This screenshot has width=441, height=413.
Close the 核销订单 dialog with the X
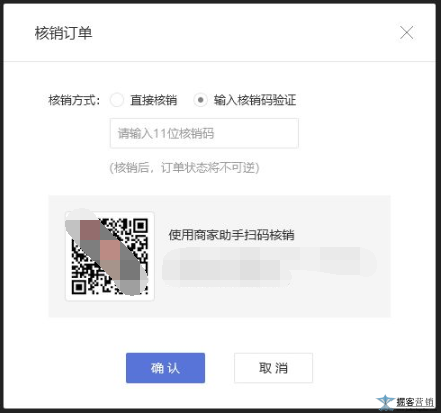(406, 33)
